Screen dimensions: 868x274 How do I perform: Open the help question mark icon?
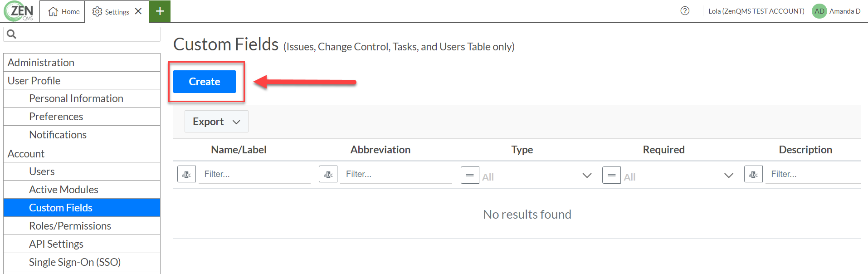tap(685, 11)
